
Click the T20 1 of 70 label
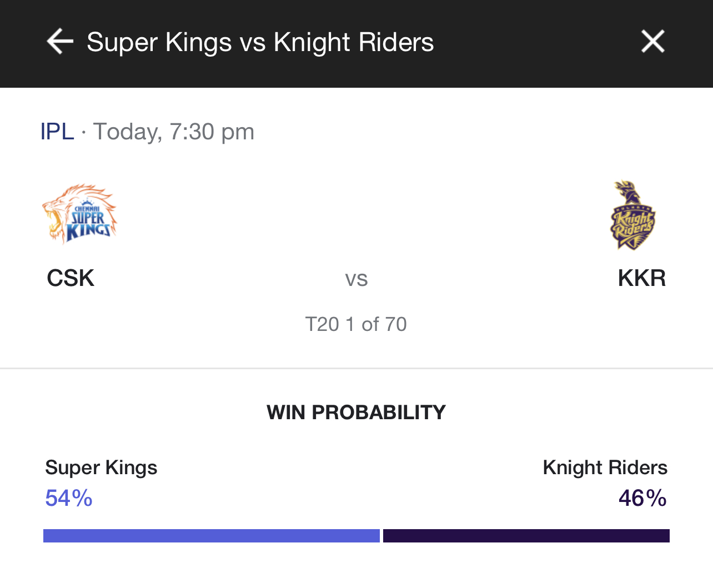(356, 324)
